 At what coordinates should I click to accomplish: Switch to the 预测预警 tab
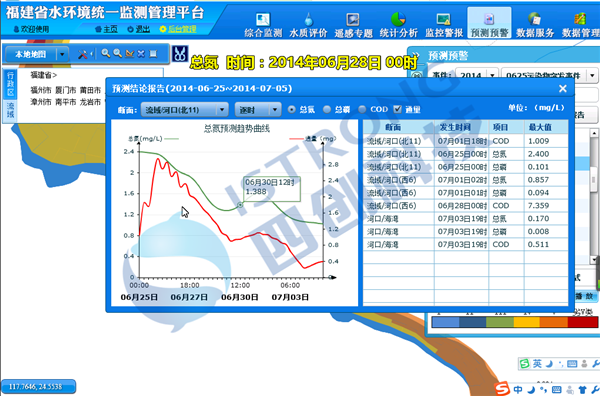coord(489,23)
